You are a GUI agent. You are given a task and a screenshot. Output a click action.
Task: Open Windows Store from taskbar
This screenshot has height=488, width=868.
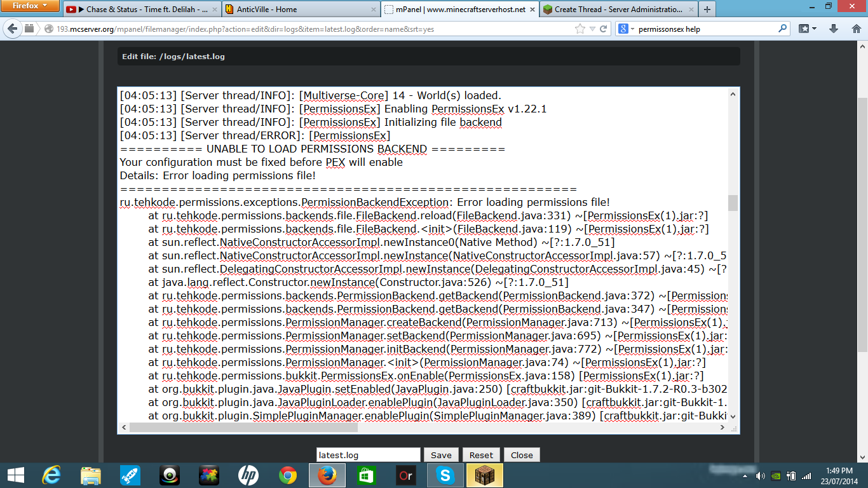tap(367, 475)
